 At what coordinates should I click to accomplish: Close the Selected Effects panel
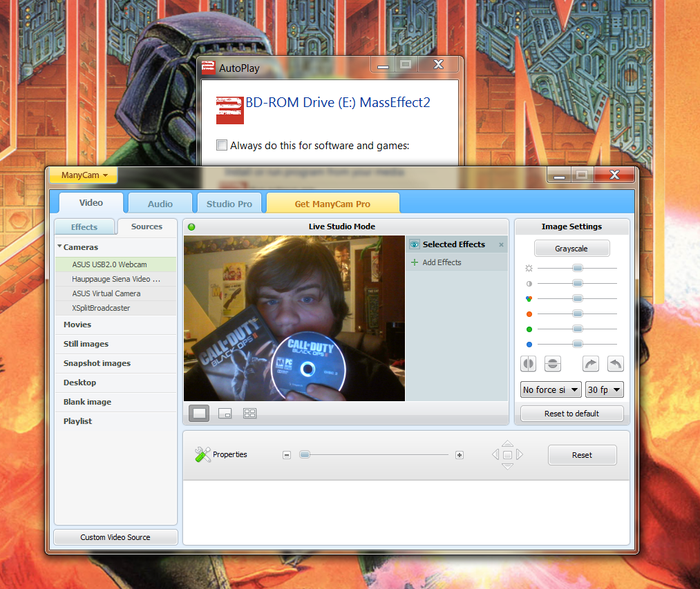pos(502,244)
